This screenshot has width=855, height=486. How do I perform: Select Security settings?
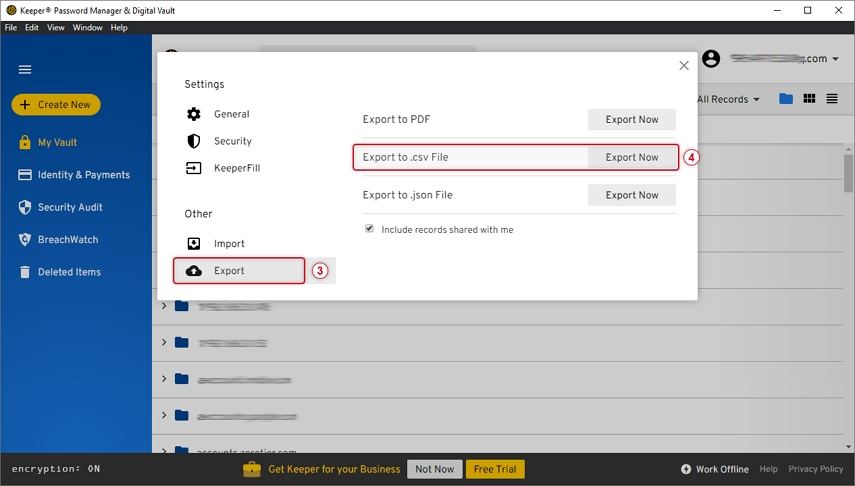(x=232, y=141)
